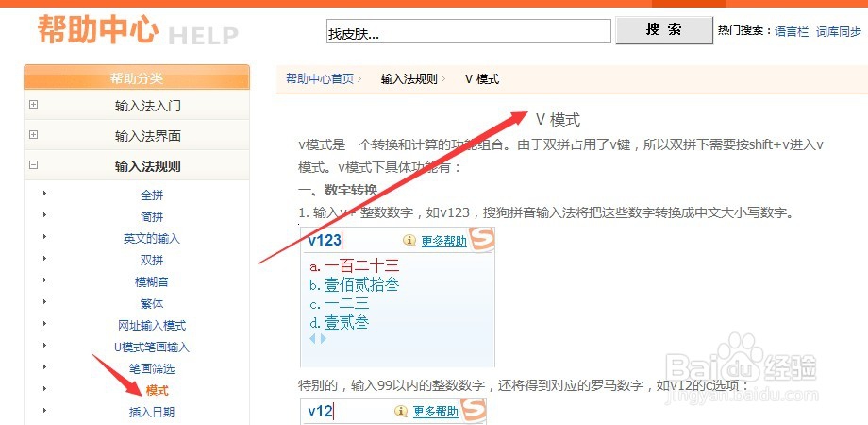Click the arrow bullet beside 双拼
This screenshot has height=425, width=868.
44,258
